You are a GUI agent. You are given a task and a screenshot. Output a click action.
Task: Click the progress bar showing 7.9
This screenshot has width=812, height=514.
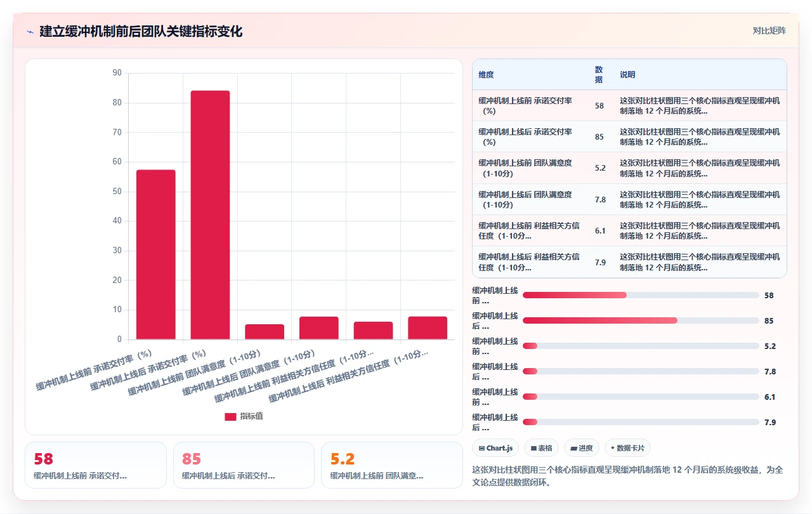(x=641, y=422)
